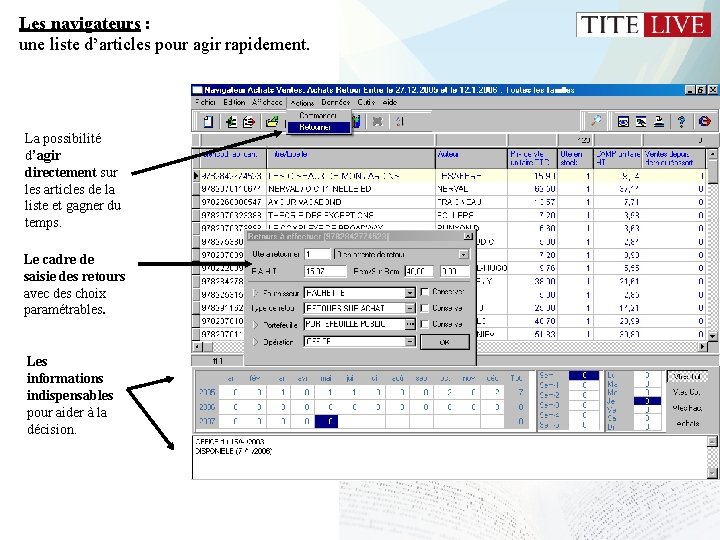The width and height of the screenshot is (720, 540).
Task: Open the Fournisseur dropdown
Action: (410, 292)
